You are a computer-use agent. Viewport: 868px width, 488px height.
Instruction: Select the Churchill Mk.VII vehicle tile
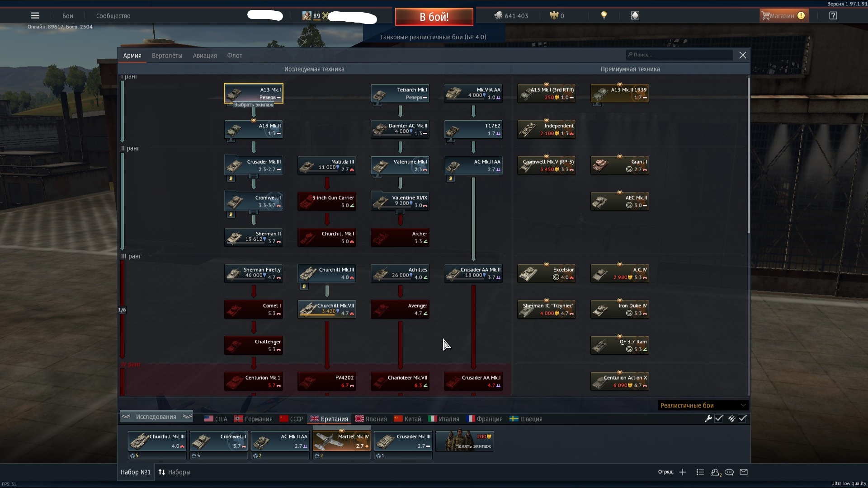tap(327, 310)
